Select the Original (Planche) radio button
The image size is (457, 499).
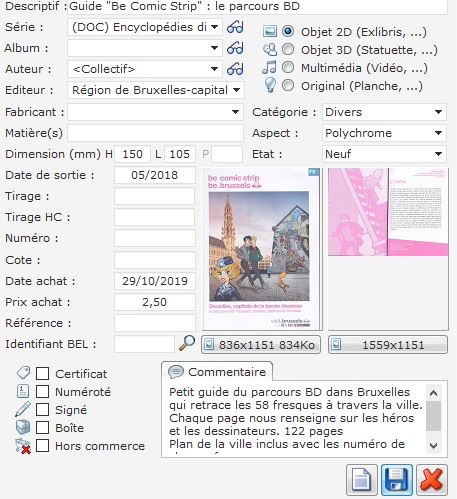pyautogui.click(x=288, y=85)
